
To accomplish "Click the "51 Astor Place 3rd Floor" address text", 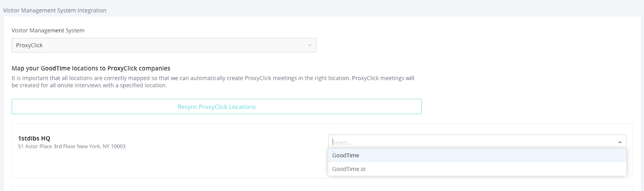I will [47, 147].
